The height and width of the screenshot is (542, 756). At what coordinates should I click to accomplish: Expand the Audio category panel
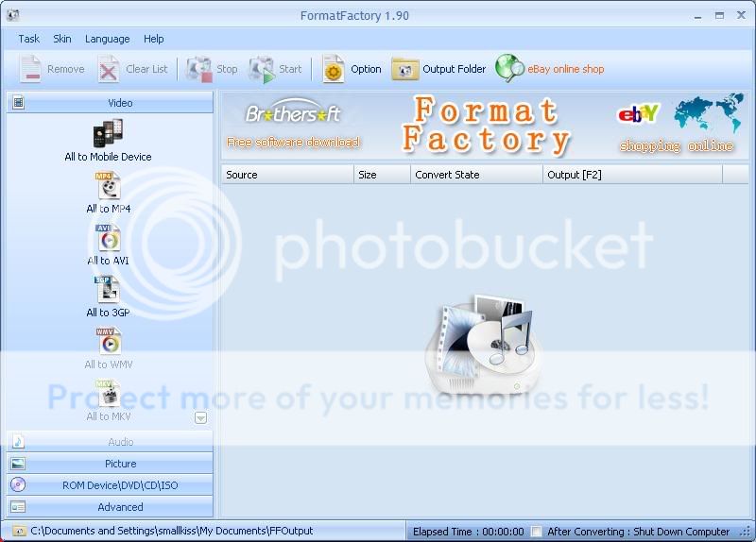pos(110,442)
